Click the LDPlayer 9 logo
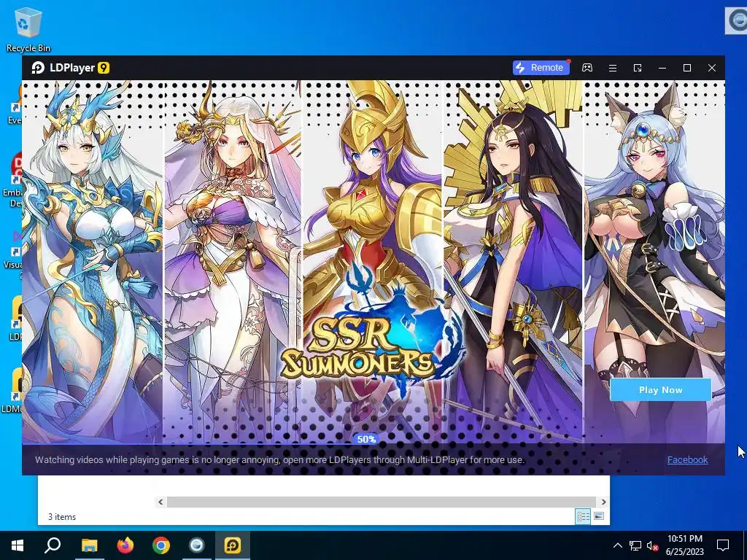The height and width of the screenshot is (560, 747). [71, 68]
